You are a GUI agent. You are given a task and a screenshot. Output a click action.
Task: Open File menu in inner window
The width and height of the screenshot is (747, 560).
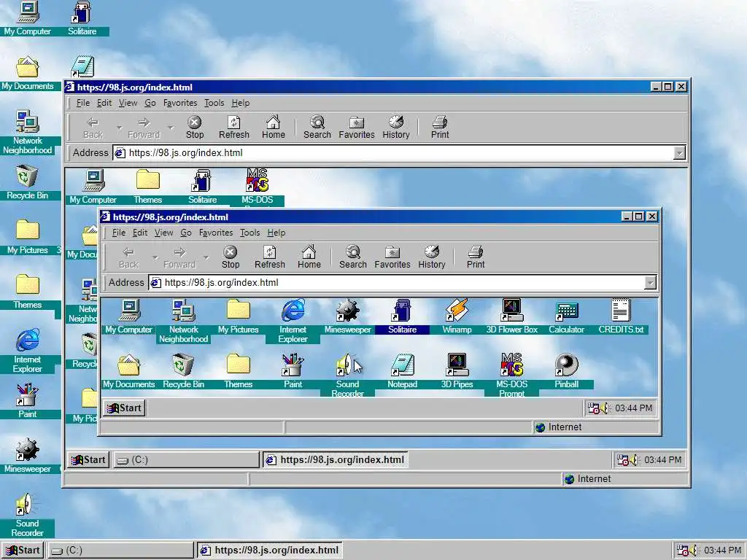tap(119, 233)
